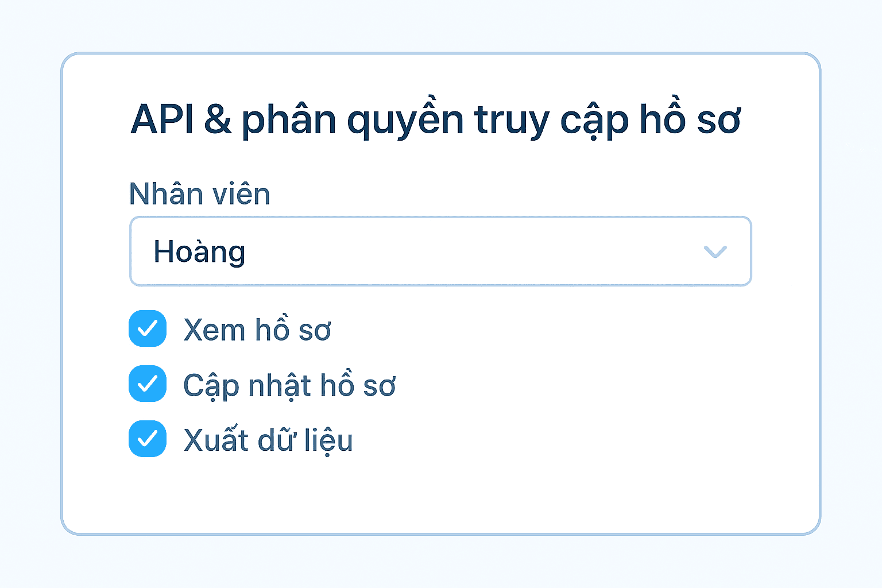Screen dimensions: 882x588
Task: Click "truy cập hồ sơ" in the heading
Action: click(607, 120)
